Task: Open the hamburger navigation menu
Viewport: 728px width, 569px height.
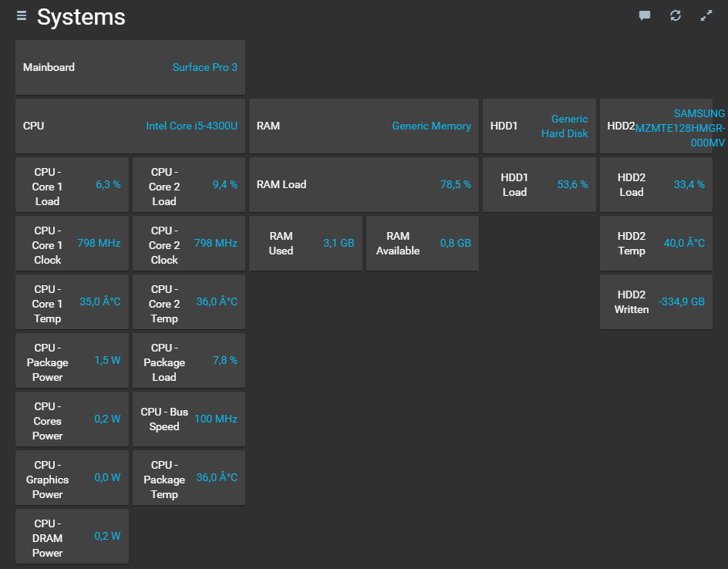Action: [x=21, y=15]
